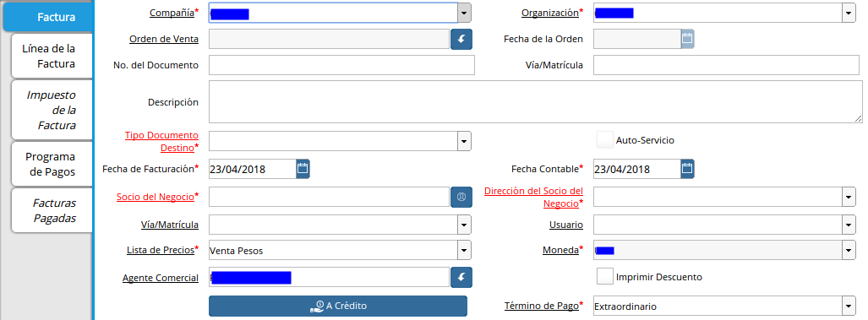Expand the Tipo Documento Destino dropdown
This screenshot has width=868, height=320.
pos(464,141)
